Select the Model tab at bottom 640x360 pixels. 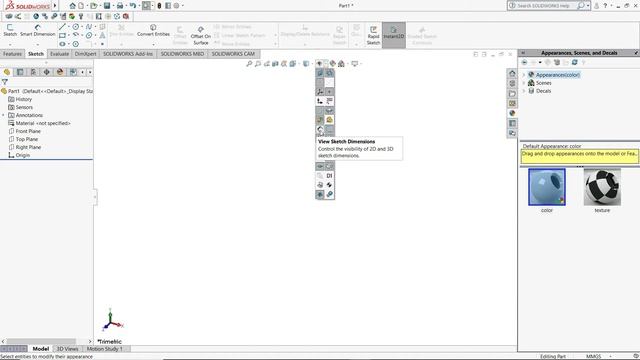click(40, 349)
